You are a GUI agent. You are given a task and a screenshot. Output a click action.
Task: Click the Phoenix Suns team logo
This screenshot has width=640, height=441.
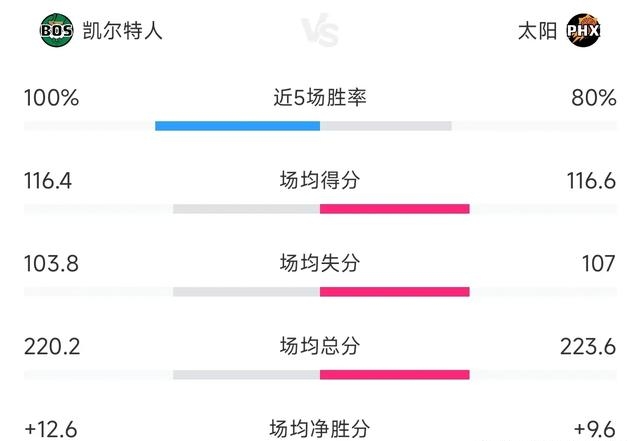coord(583,31)
